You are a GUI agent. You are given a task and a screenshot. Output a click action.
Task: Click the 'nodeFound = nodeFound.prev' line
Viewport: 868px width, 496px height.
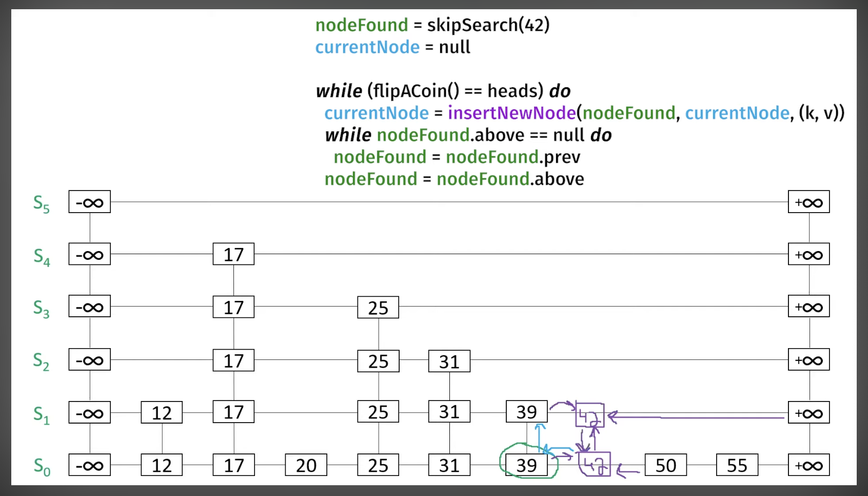(x=457, y=157)
